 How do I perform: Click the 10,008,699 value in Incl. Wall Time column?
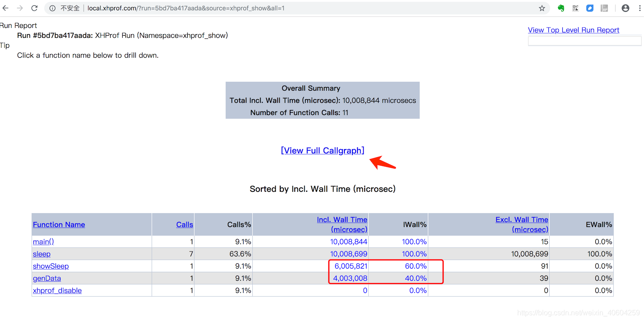[x=349, y=254]
